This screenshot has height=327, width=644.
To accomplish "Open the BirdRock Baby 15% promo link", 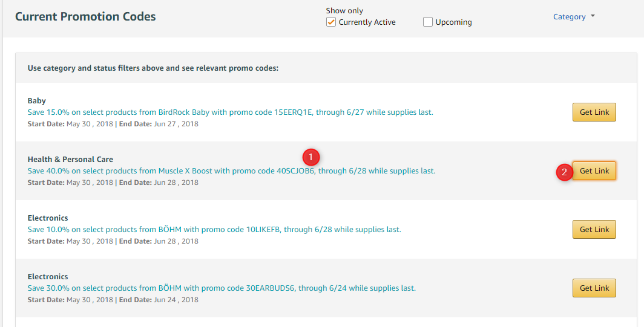I will [230, 112].
